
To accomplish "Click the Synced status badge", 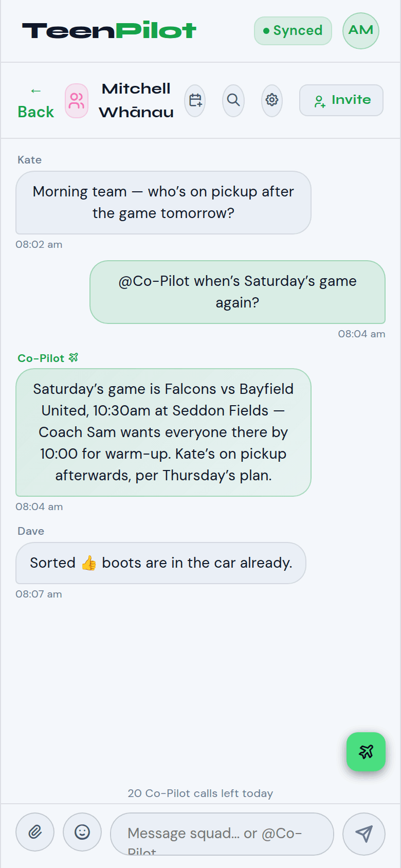I will [293, 31].
